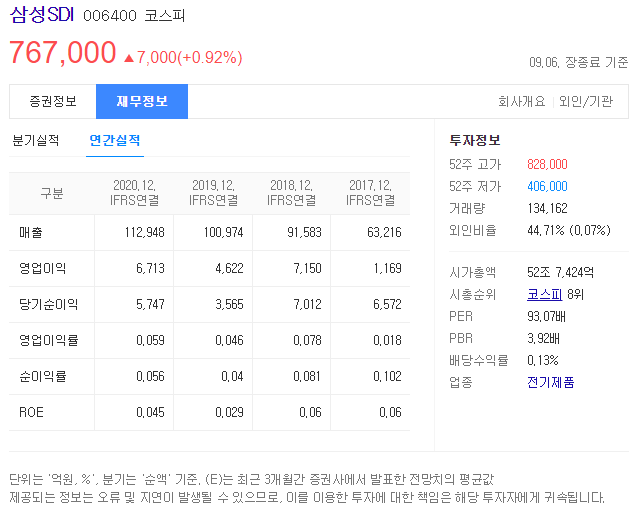
Task: Open the 회사개요 link
Action: [522, 101]
